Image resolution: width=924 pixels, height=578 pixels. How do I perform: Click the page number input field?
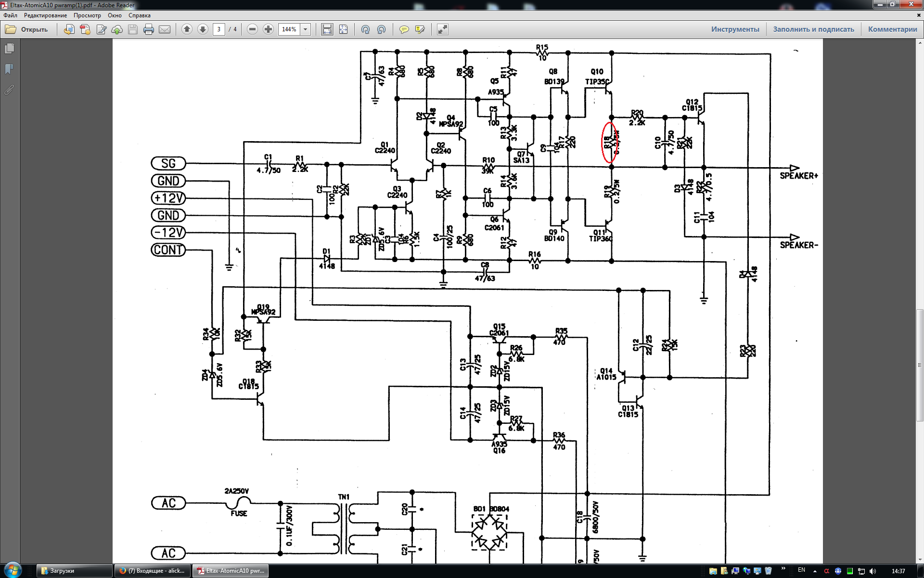(219, 29)
